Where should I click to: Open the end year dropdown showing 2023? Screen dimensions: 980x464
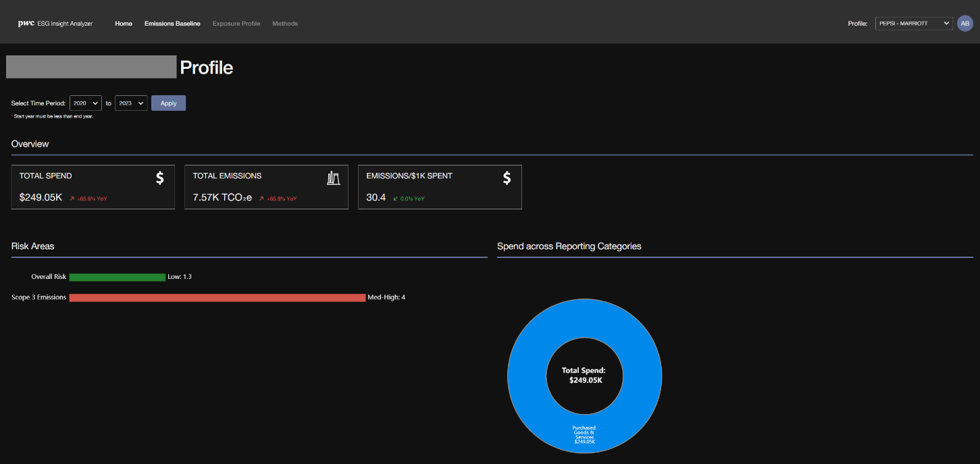(x=131, y=103)
